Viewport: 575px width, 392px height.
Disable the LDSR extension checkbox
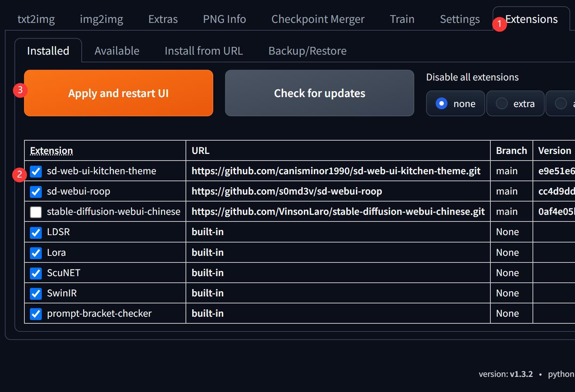pos(36,233)
